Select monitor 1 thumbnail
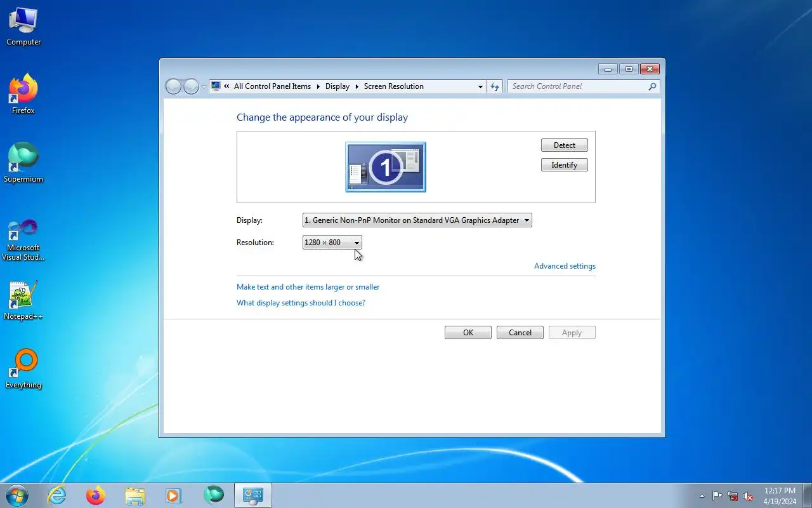 [386, 167]
